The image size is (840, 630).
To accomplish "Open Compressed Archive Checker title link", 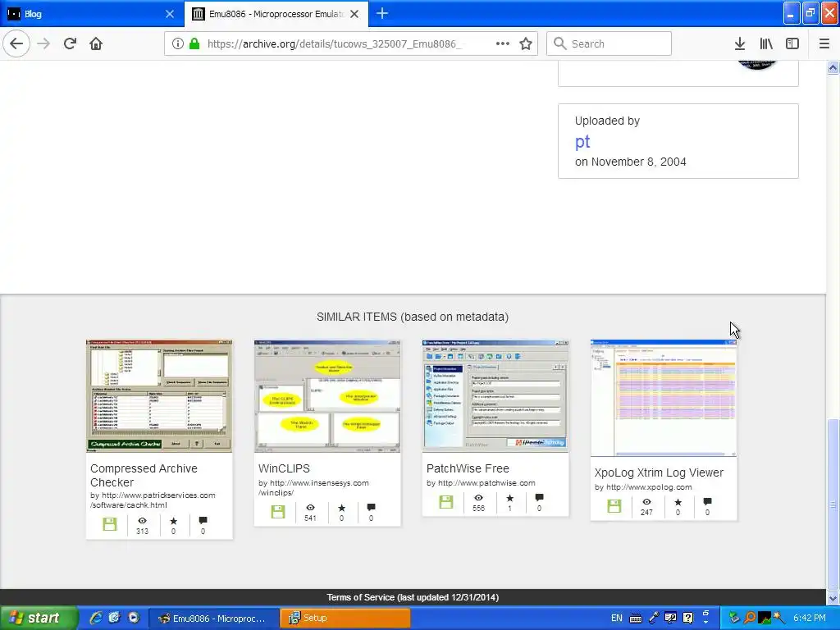I will [144, 475].
